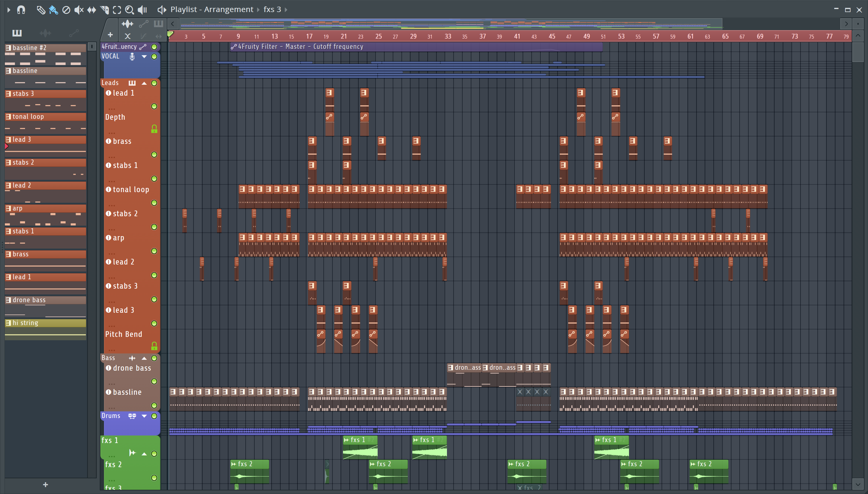Click the piano icon above the tracks
868x494 pixels.
click(158, 24)
